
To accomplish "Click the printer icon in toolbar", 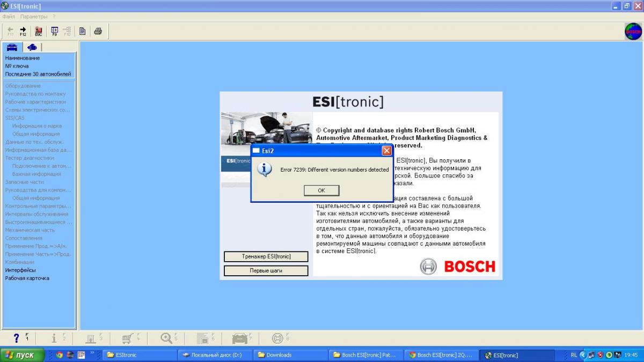I will [98, 31].
